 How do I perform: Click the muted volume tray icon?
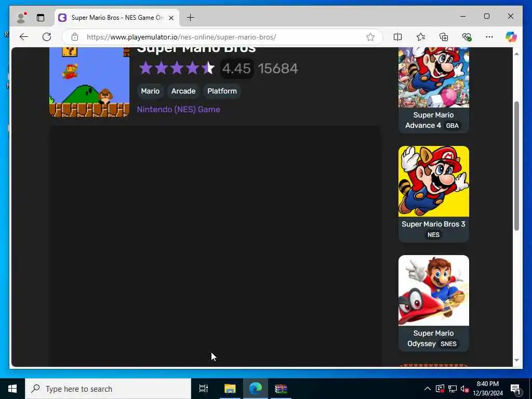pos(464,389)
